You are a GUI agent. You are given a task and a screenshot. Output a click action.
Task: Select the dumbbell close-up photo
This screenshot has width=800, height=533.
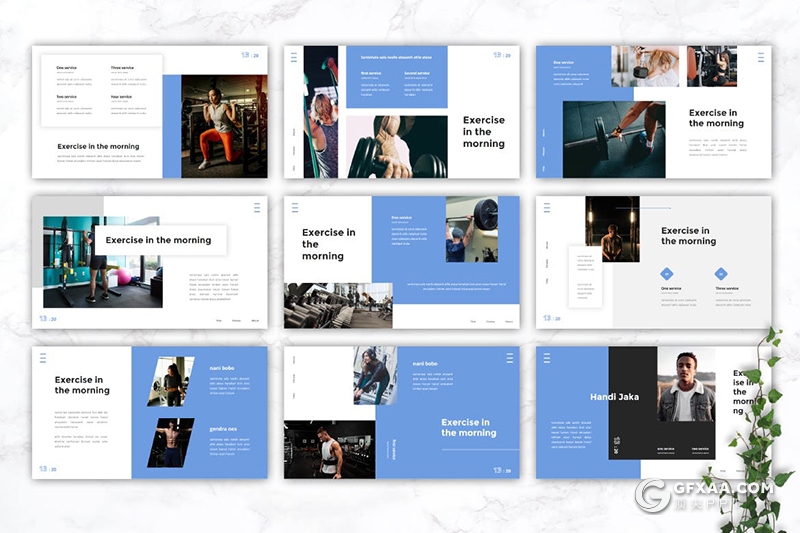coord(396,147)
